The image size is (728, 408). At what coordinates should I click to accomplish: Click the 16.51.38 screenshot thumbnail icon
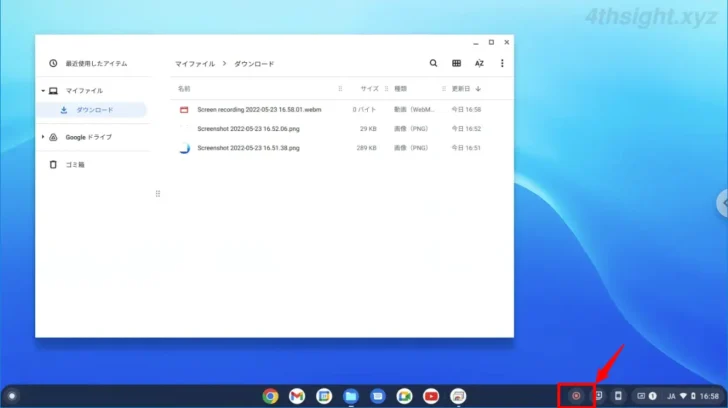[x=184, y=148]
